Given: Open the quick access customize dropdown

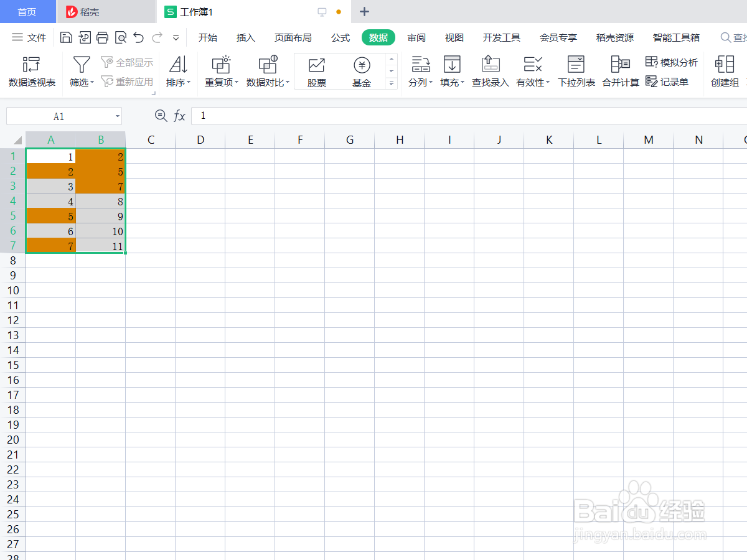Looking at the screenshot, I should [x=176, y=38].
